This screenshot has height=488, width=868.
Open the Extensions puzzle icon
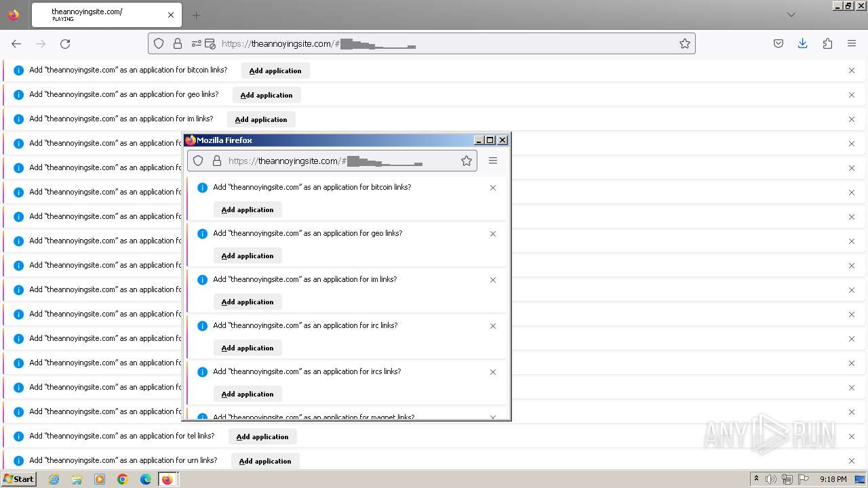click(x=827, y=43)
